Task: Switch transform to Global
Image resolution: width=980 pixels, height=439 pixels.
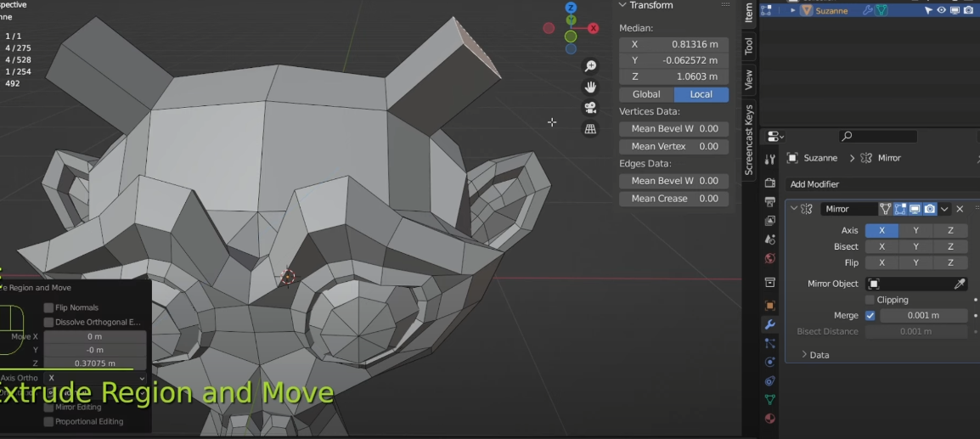Action: coord(646,94)
